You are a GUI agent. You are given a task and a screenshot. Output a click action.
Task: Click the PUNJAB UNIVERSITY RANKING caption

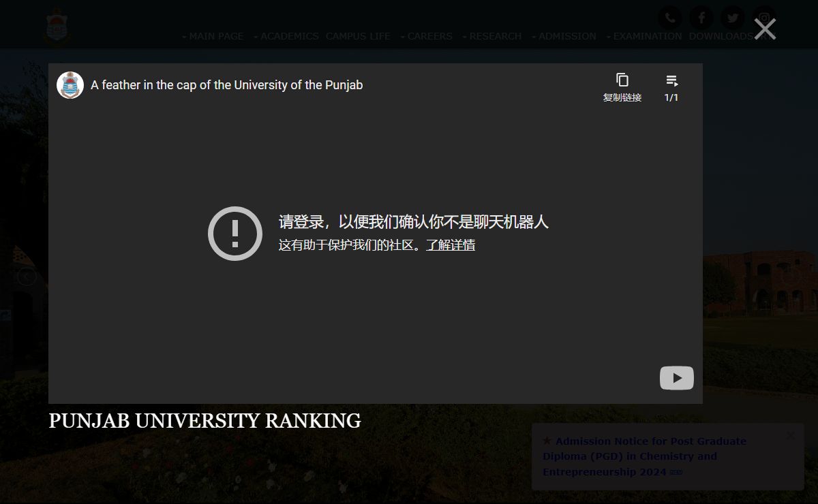(x=204, y=421)
